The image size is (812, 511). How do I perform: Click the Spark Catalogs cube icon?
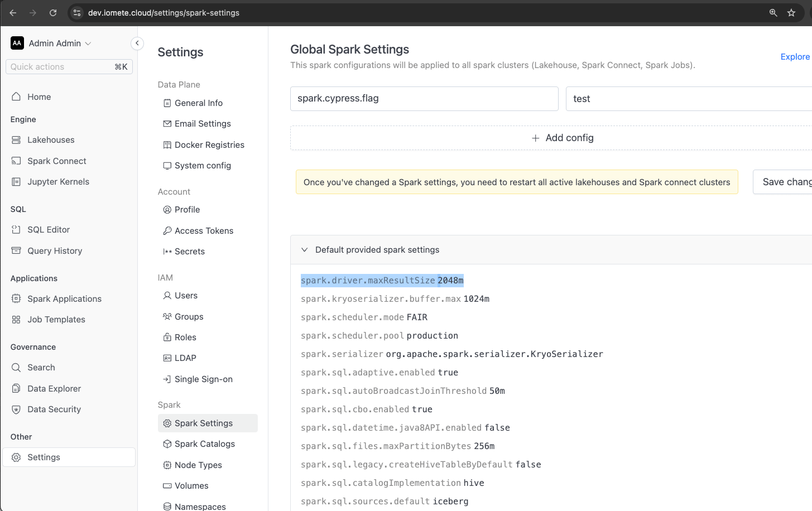click(167, 444)
